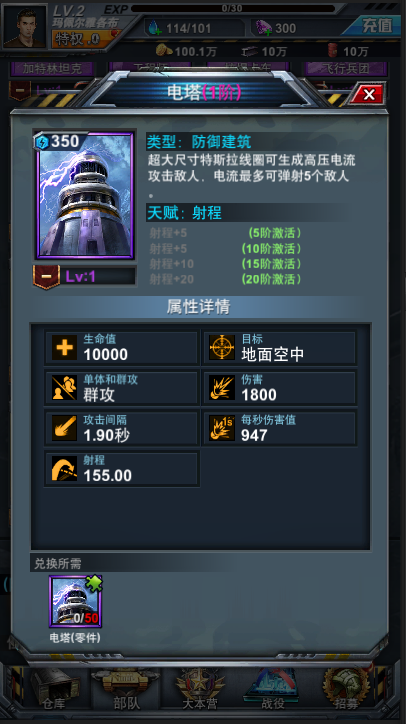Tap the 充值 recharge button

coord(375,26)
